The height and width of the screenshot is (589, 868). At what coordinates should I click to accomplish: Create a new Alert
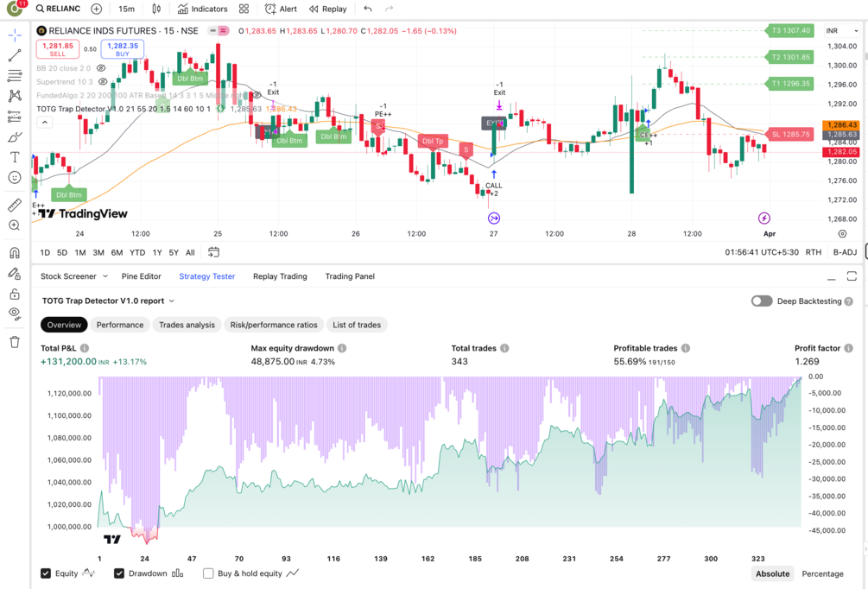click(x=282, y=9)
